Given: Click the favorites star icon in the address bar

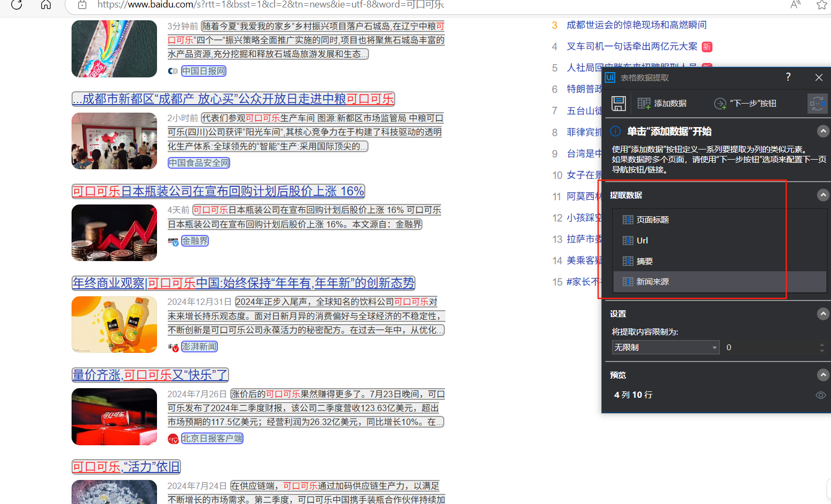Looking at the screenshot, I should (821, 4).
